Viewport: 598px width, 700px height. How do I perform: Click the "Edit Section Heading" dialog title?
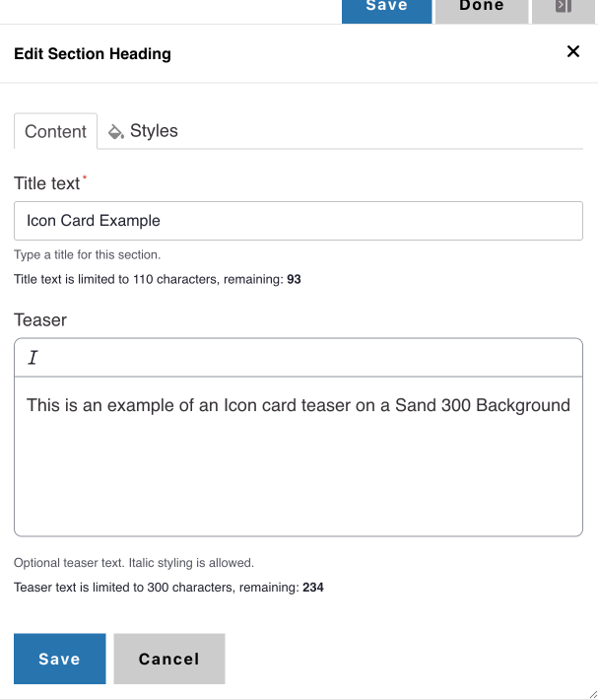(93, 54)
